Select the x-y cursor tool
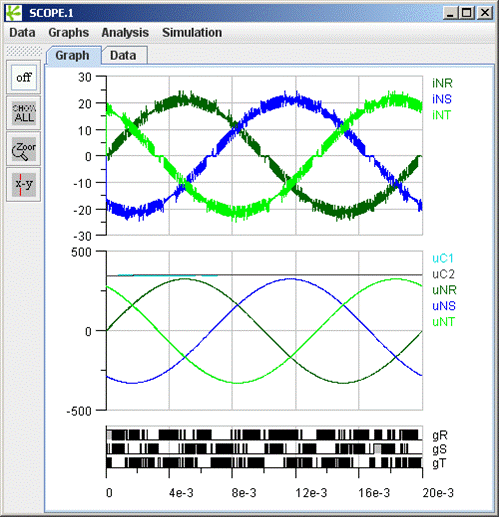Screen dimensions: 499x517 pos(24,184)
